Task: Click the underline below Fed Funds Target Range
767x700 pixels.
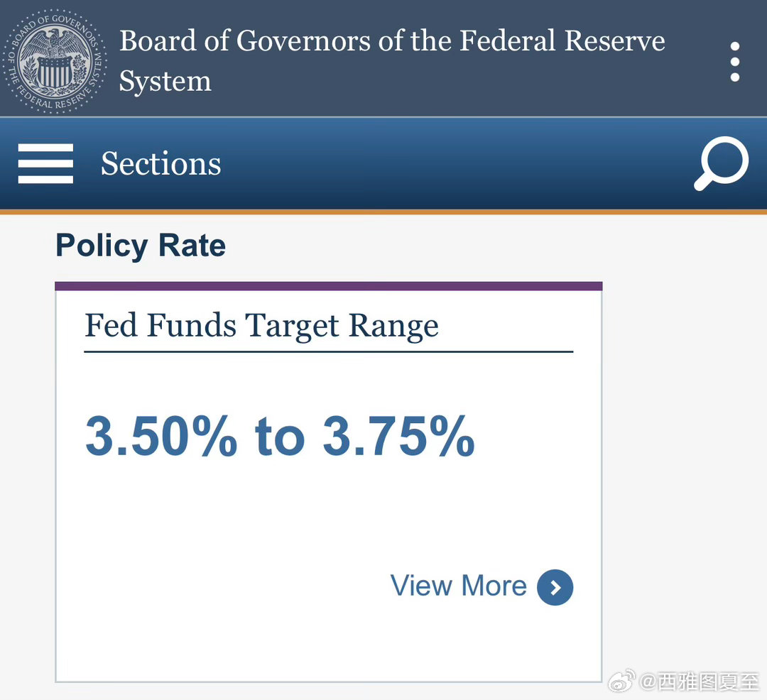Action: (x=328, y=351)
